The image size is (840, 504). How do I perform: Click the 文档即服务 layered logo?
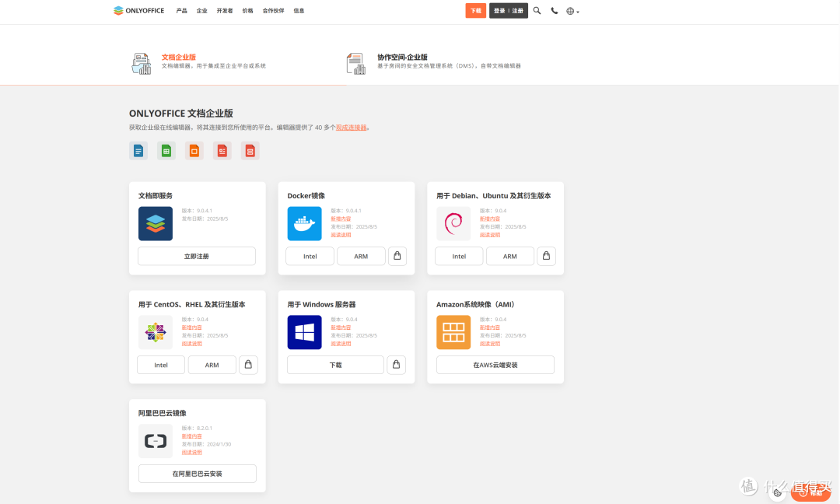click(156, 223)
